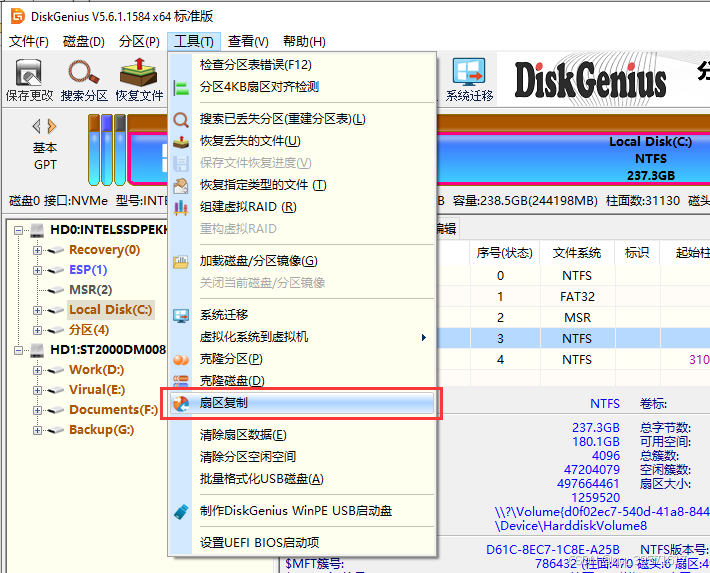Viewport: 710px width, 573px height.
Task: Select Virual(E:) in the tree
Action: [x=97, y=390]
